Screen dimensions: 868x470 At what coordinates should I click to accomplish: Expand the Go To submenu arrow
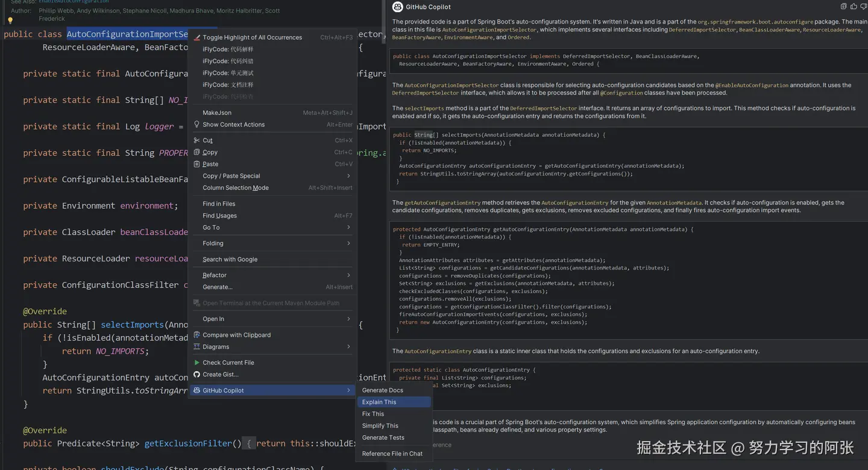pos(348,227)
